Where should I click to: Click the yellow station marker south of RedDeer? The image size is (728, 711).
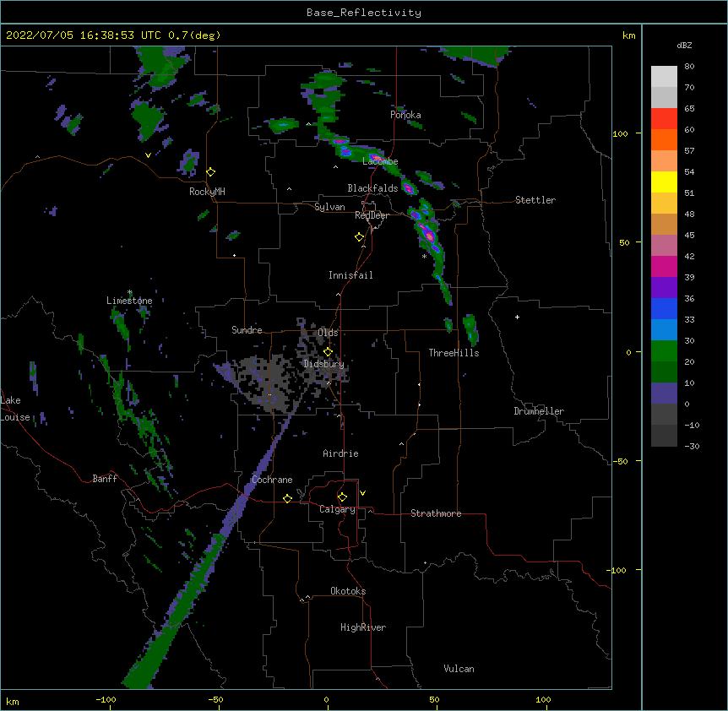359,237
